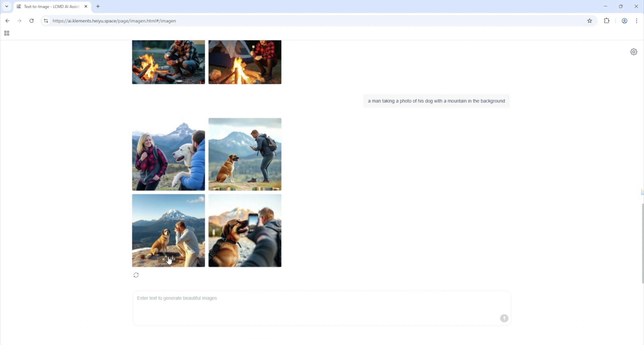Open a new browser tab
The height and width of the screenshot is (345, 644).
(x=98, y=7)
